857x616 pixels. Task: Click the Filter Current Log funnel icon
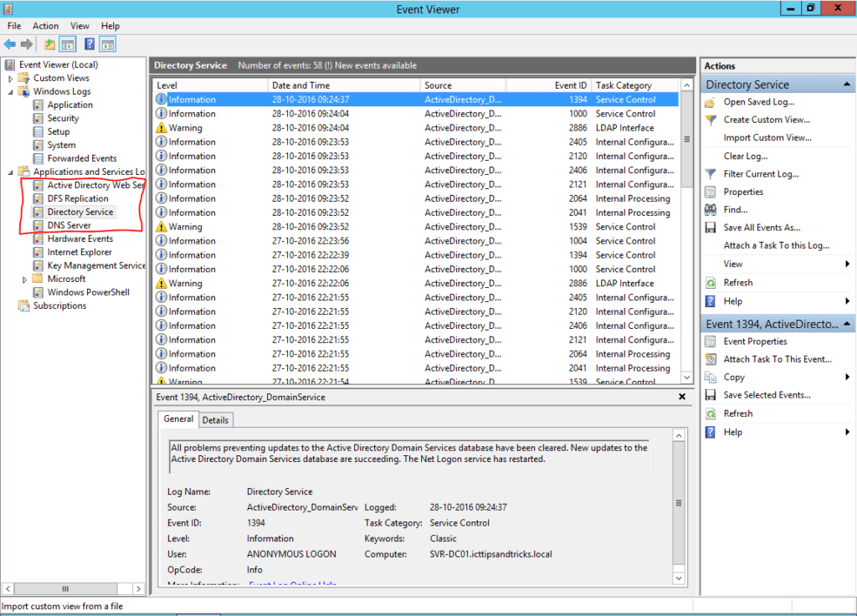coord(711,174)
